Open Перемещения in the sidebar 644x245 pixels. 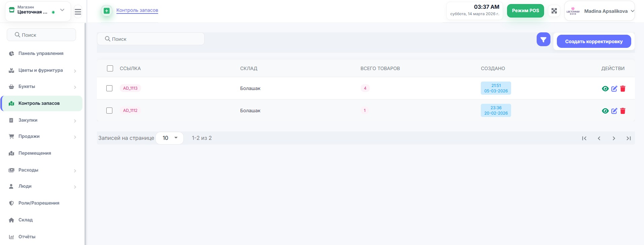35,153
